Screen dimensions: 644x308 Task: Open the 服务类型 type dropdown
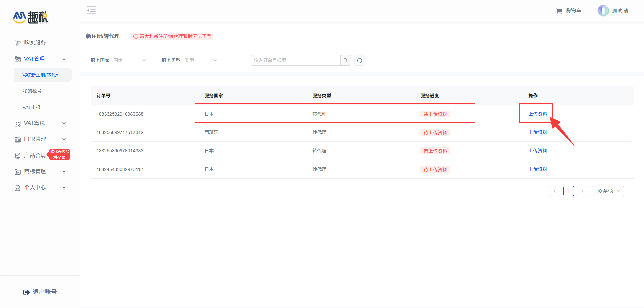[201, 60]
